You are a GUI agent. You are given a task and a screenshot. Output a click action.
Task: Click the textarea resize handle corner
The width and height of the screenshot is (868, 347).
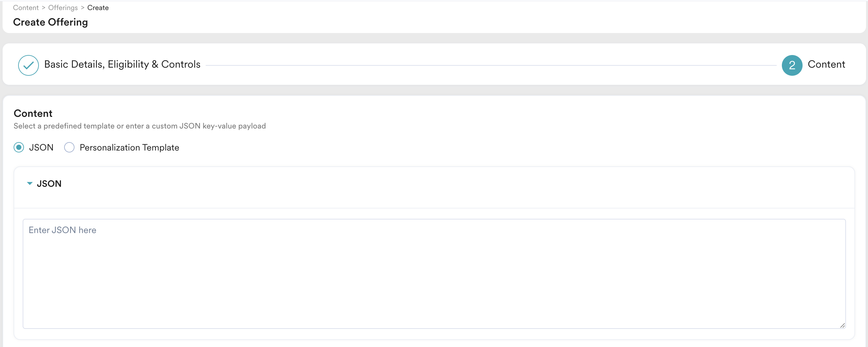pos(842,325)
